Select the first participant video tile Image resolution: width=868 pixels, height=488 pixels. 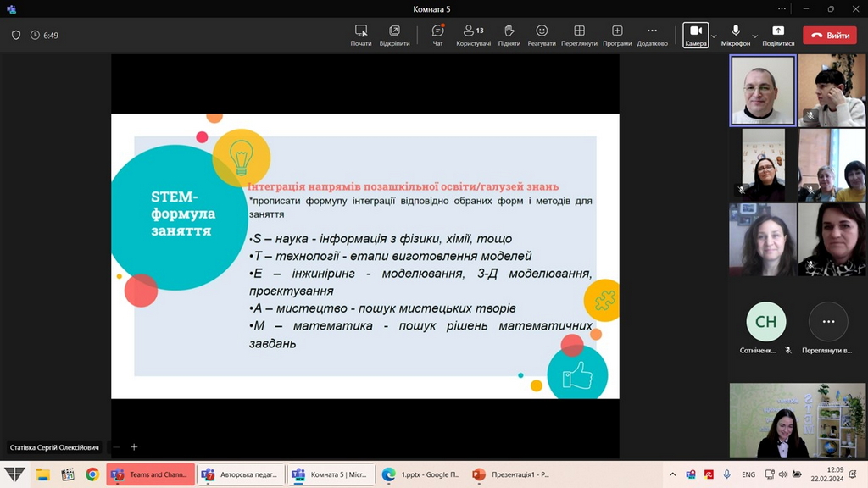click(763, 91)
